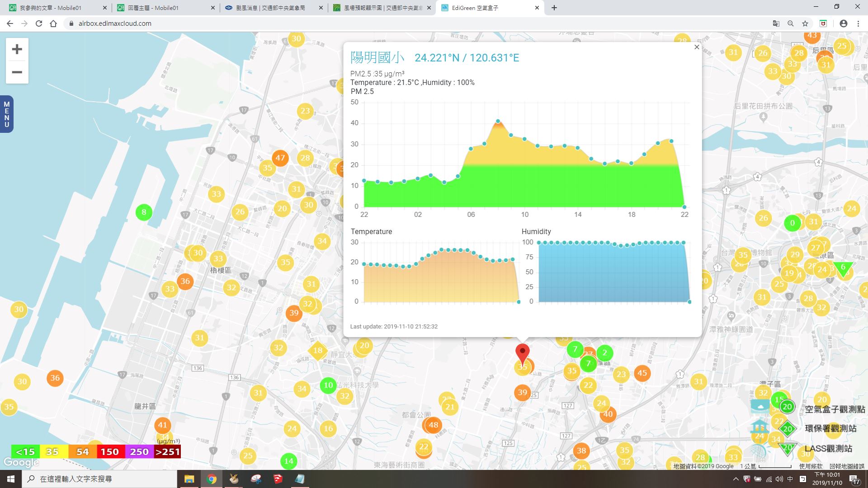Open File Explorer from the taskbar
Viewport: 868px width, 488px height.
coord(189,479)
